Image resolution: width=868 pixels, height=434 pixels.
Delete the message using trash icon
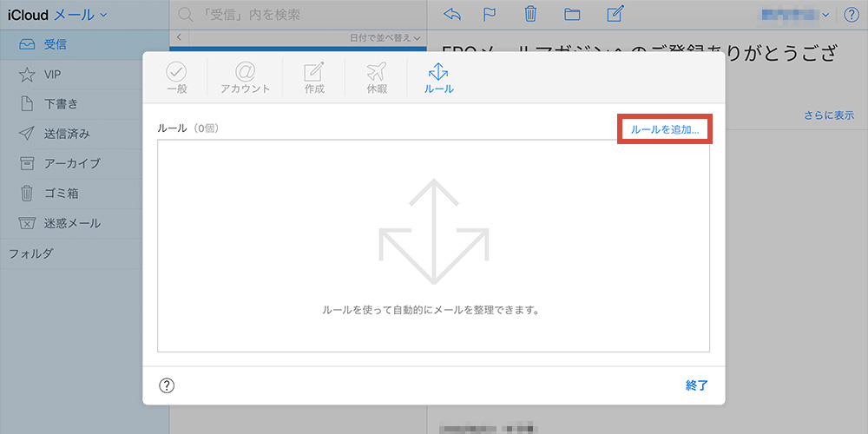tap(530, 14)
